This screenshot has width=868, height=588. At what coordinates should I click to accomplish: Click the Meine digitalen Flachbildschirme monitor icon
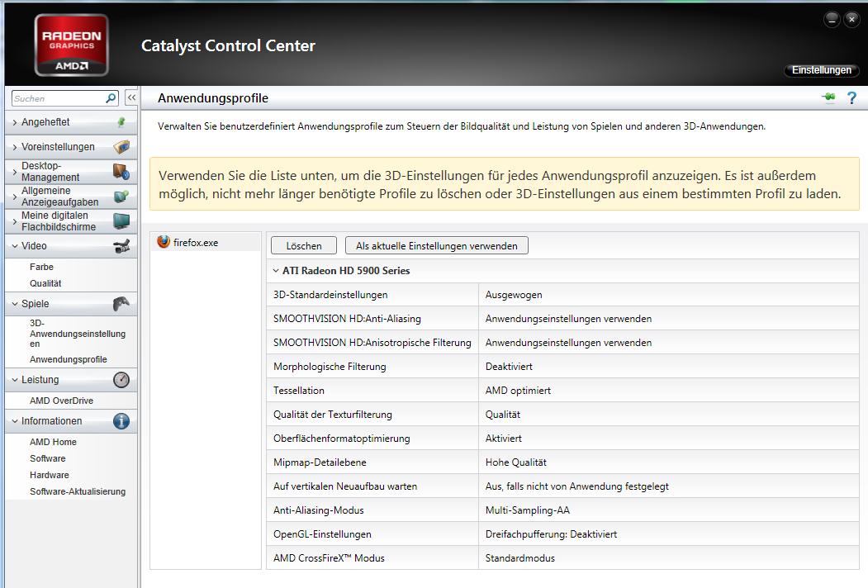click(x=121, y=221)
